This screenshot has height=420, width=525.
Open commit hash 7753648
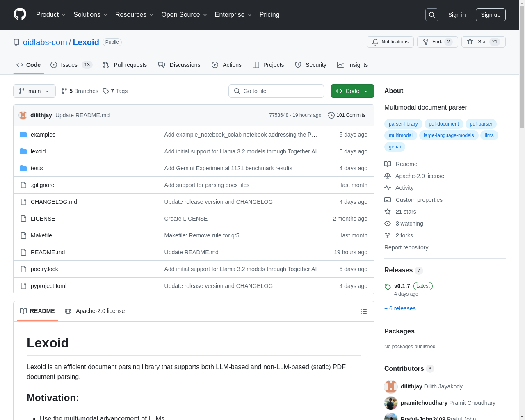coord(279,115)
